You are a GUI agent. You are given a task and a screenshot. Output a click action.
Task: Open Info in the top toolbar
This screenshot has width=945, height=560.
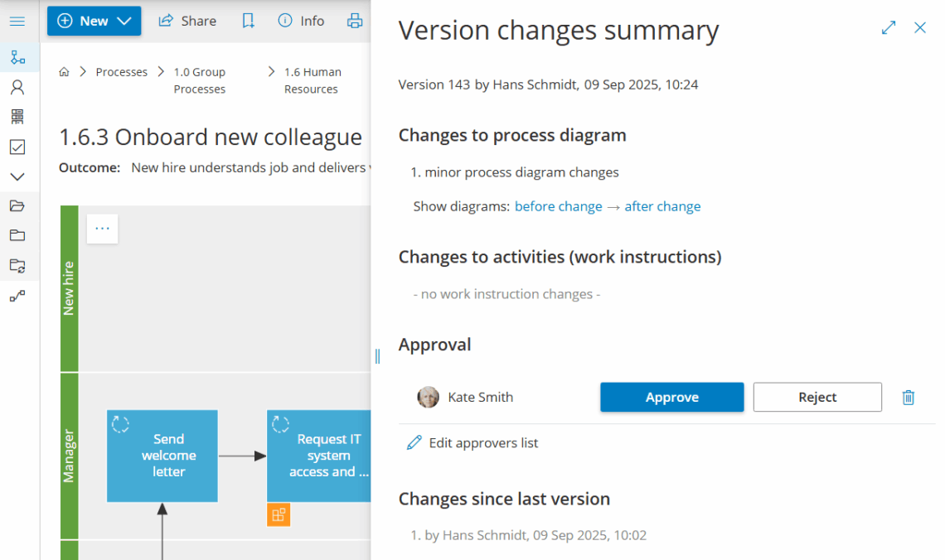(302, 21)
